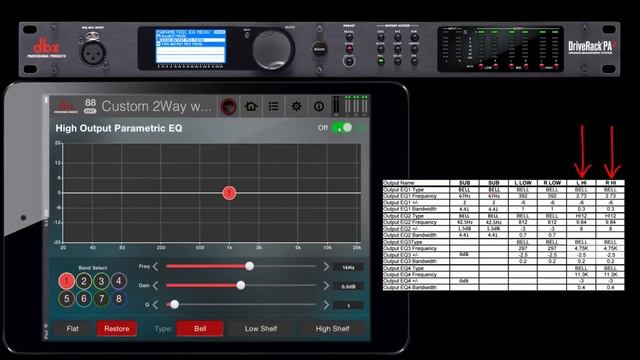Click the 1kHz frequency value field
Viewport: 640px width, 360px height.
pos(348,267)
